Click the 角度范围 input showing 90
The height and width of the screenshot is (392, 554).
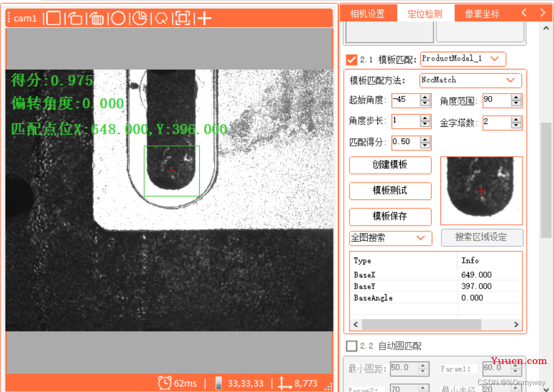coord(497,100)
